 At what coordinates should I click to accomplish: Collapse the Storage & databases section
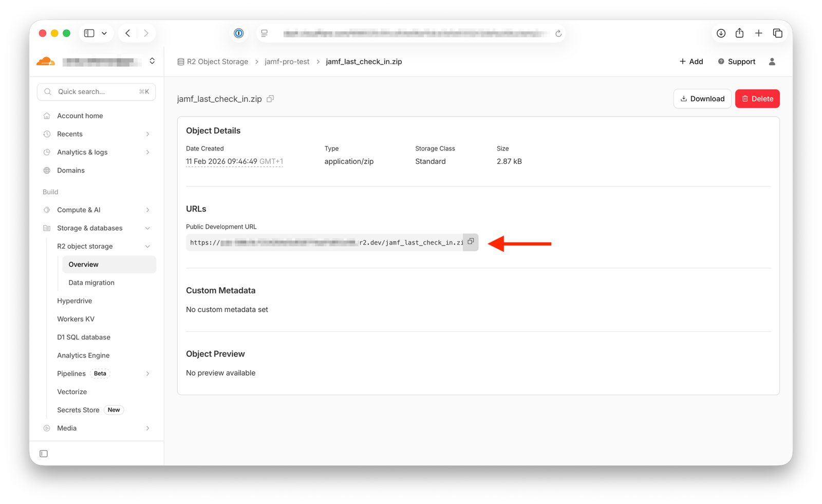pos(147,228)
